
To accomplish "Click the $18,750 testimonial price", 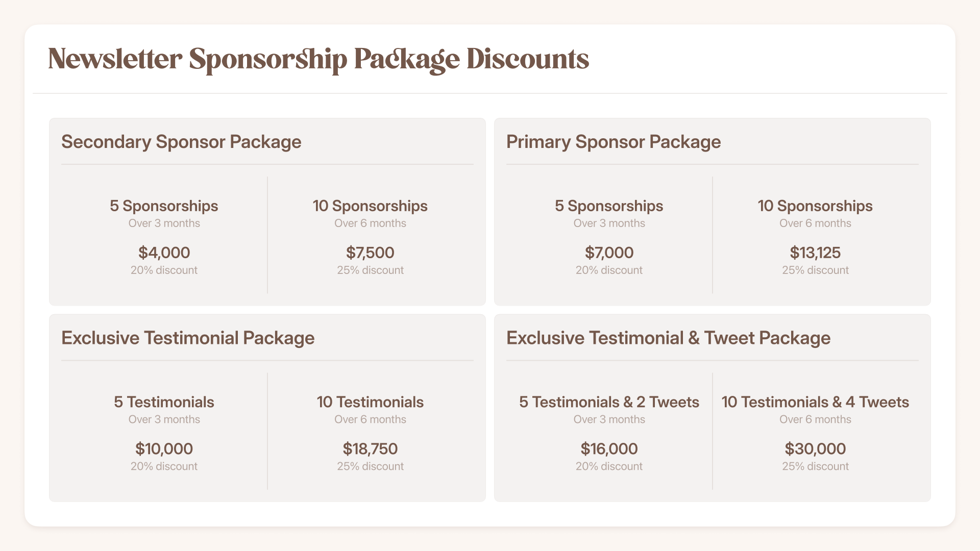I will [370, 449].
